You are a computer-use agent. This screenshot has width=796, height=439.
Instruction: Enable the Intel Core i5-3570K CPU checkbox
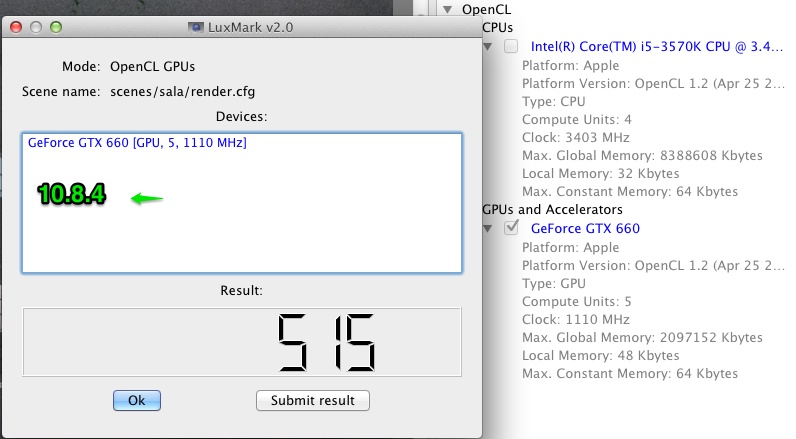pyautogui.click(x=511, y=46)
